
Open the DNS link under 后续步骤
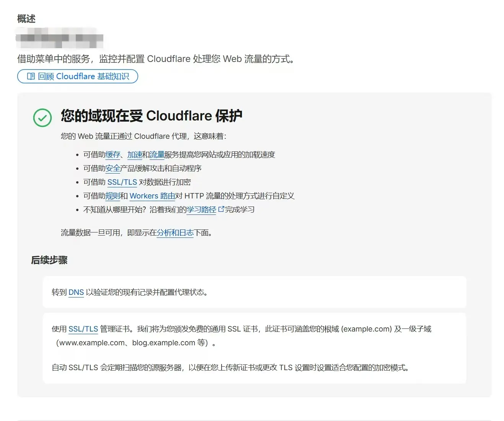click(76, 292)
